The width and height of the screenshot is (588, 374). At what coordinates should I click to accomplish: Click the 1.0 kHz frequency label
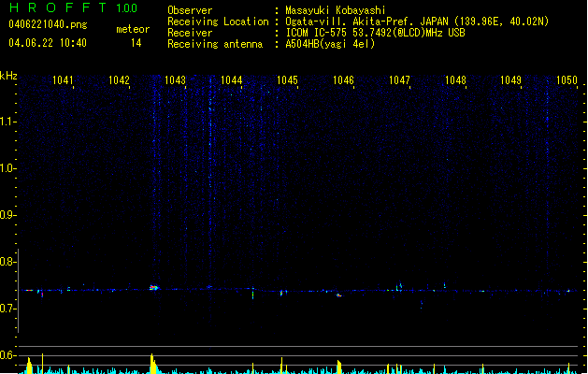coord(7,168)
